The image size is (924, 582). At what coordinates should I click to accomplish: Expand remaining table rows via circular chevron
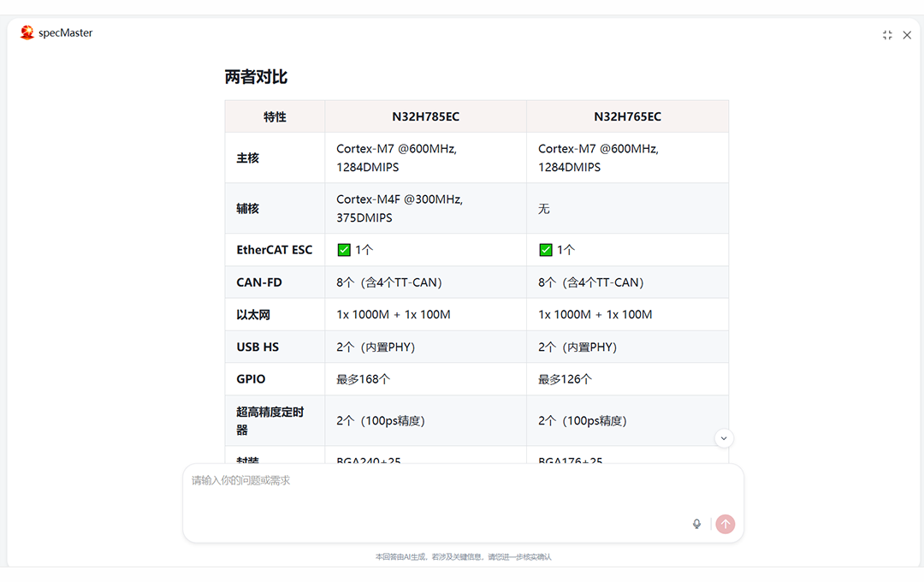pos(724,437)
